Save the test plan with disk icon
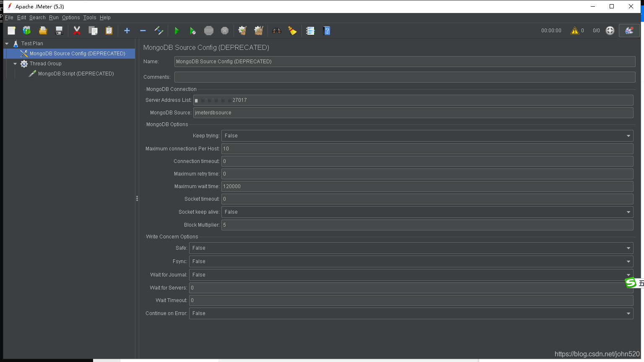 [59, 31]
